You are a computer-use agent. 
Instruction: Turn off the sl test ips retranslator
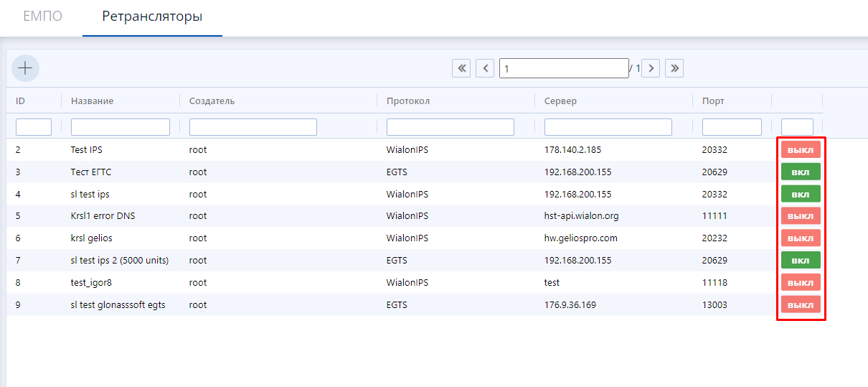pyautogui.click(x=801, y=195)
